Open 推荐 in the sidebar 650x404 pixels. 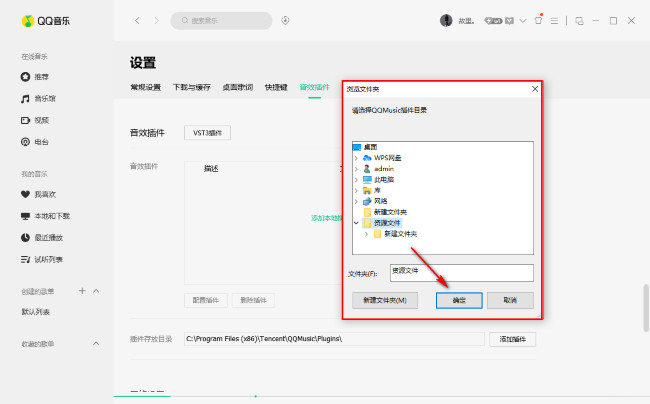click(x=40, y=77)
